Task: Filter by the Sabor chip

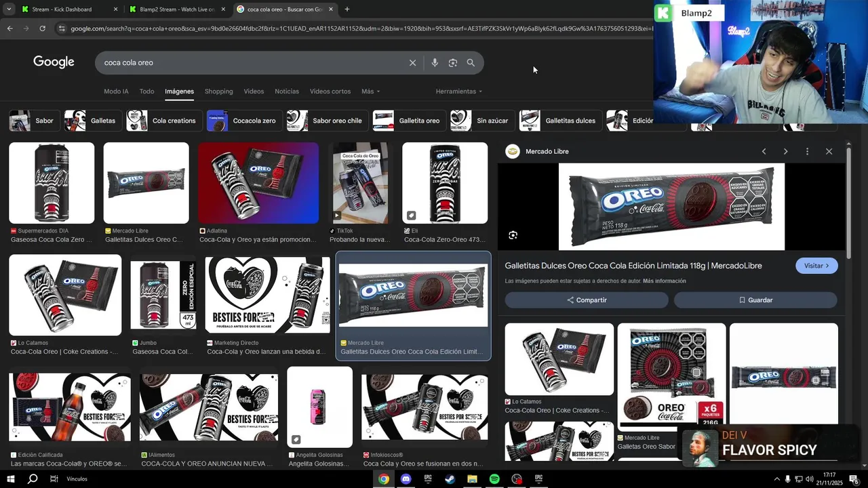Action: tap(33, 121)
